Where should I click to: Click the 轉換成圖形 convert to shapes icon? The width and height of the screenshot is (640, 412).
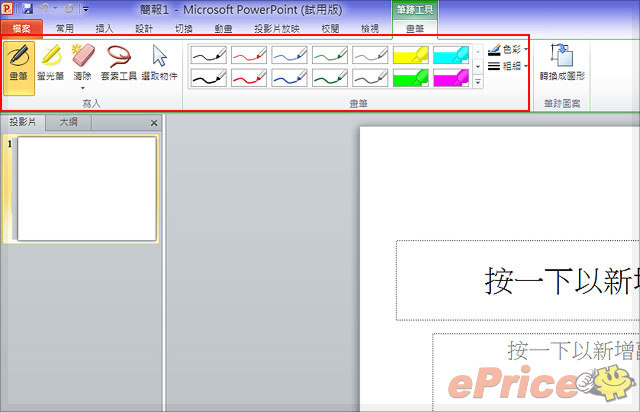click(562, 64)
